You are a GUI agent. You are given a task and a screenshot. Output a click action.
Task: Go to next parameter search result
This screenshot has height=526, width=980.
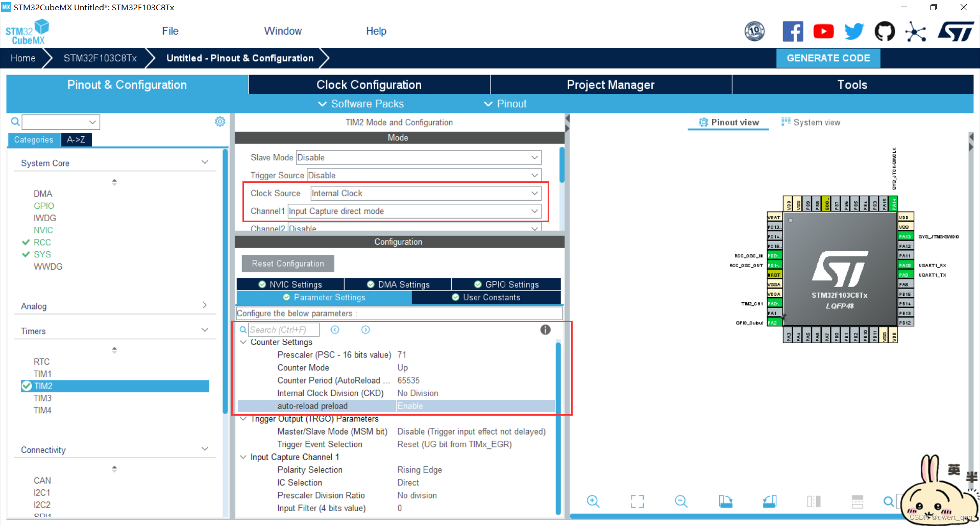click(365, 330)
